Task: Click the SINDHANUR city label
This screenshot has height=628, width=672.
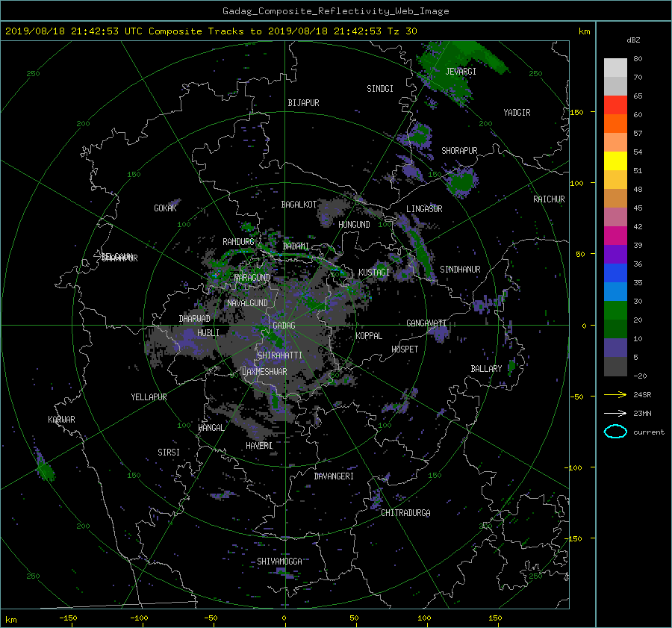Action: pos(460,270)
